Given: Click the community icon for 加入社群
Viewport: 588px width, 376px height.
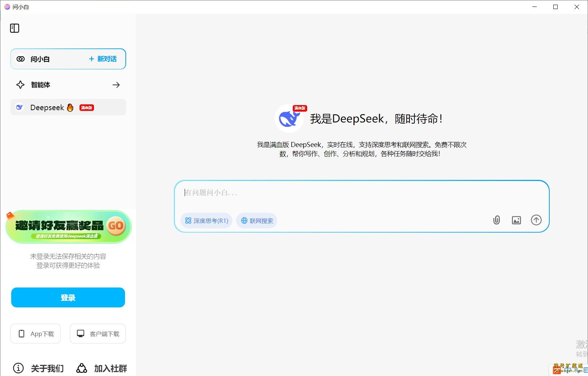Looking at the screenshot, I should pos(82,368).
